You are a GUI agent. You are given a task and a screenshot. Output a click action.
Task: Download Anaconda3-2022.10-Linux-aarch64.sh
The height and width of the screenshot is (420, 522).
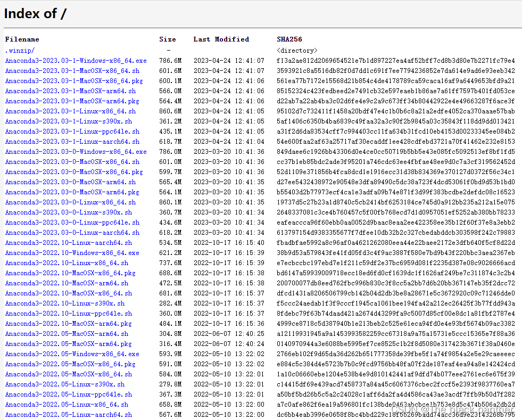[69, 243]
